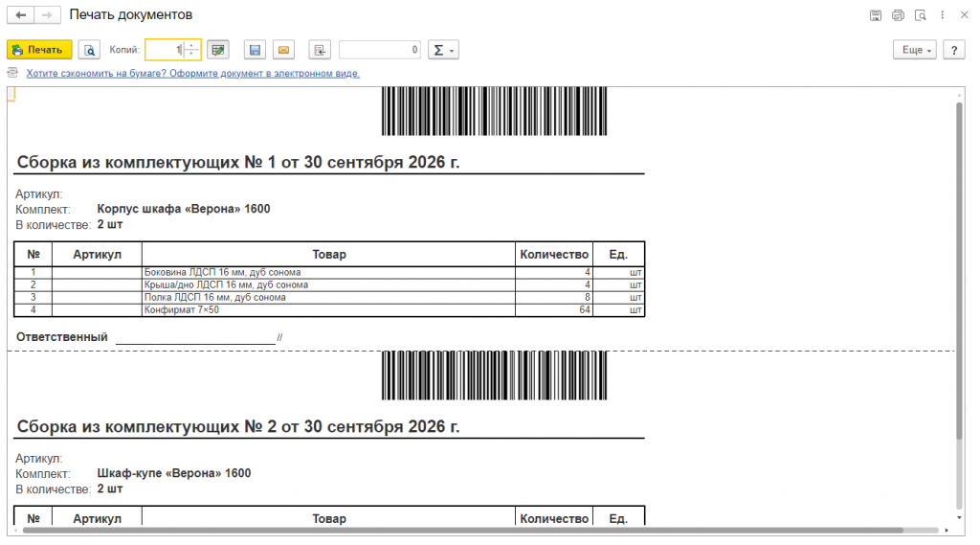Increase the Копий count with the up stepper
The image size is (980, 545).
192,45
